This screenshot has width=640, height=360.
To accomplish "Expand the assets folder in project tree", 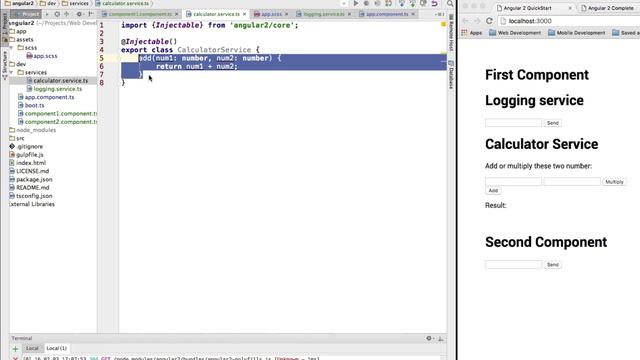I will click(x=21, y=40).
